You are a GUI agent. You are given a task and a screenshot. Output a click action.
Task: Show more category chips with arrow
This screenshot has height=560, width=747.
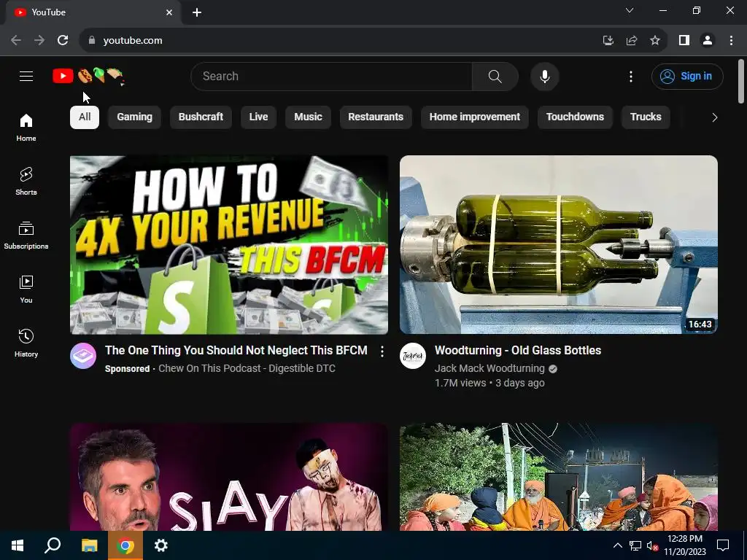[714, 117]
